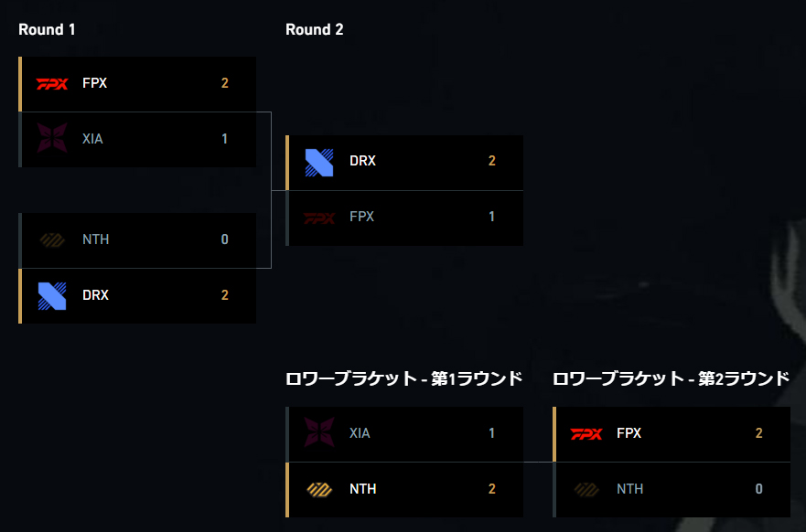Image resolution: width=806 pixels, height=532 pixels.
Task: Click DRX score 2 in Round 1
Action: (x=225, y=295)
